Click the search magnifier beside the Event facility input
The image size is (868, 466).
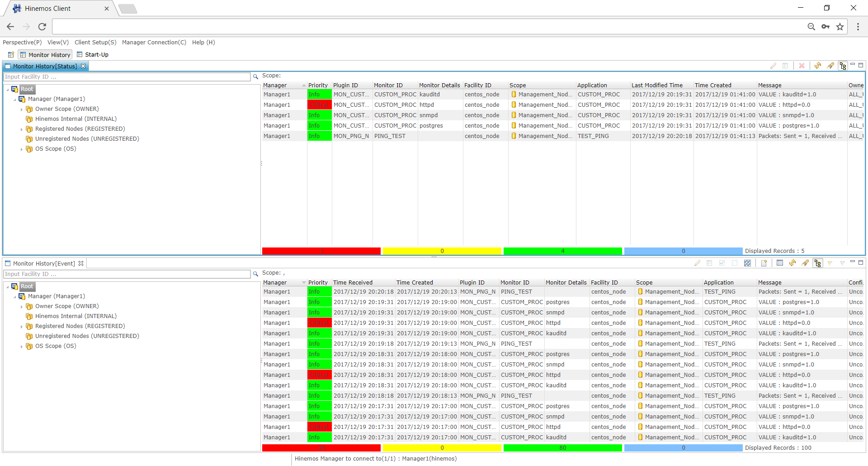[255, 274]
